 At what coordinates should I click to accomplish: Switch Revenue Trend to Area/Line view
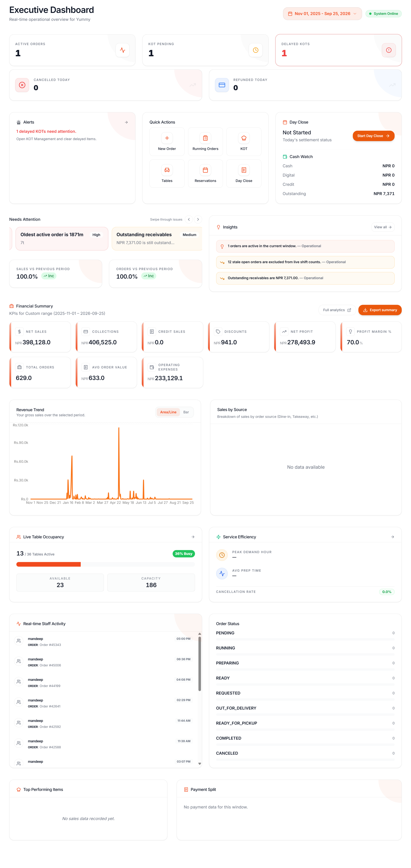[168, 412]
